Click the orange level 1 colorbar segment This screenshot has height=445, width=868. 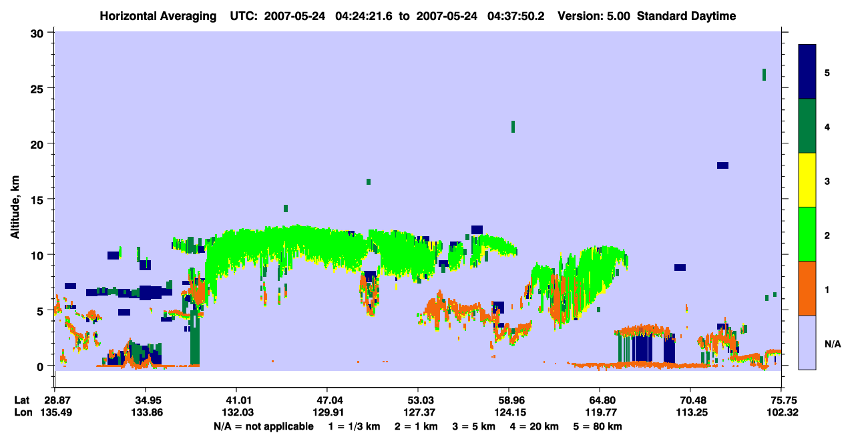807,288
